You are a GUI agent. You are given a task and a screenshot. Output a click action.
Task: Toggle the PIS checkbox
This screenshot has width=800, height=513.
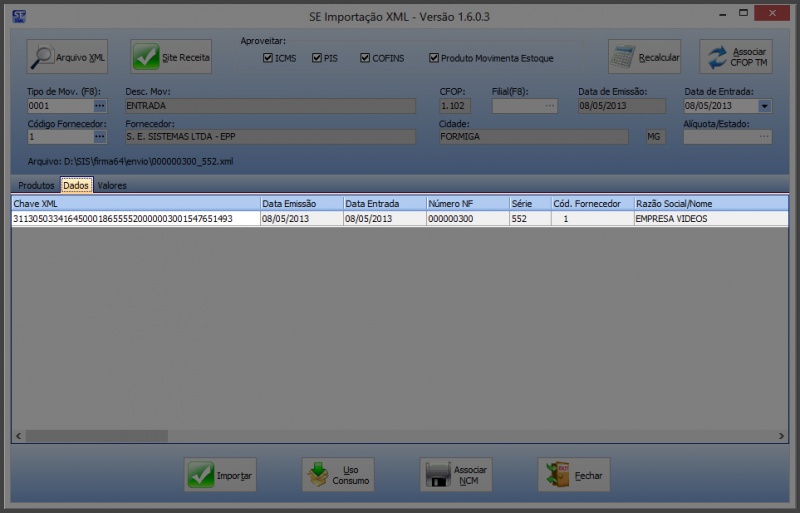(318, 58)
